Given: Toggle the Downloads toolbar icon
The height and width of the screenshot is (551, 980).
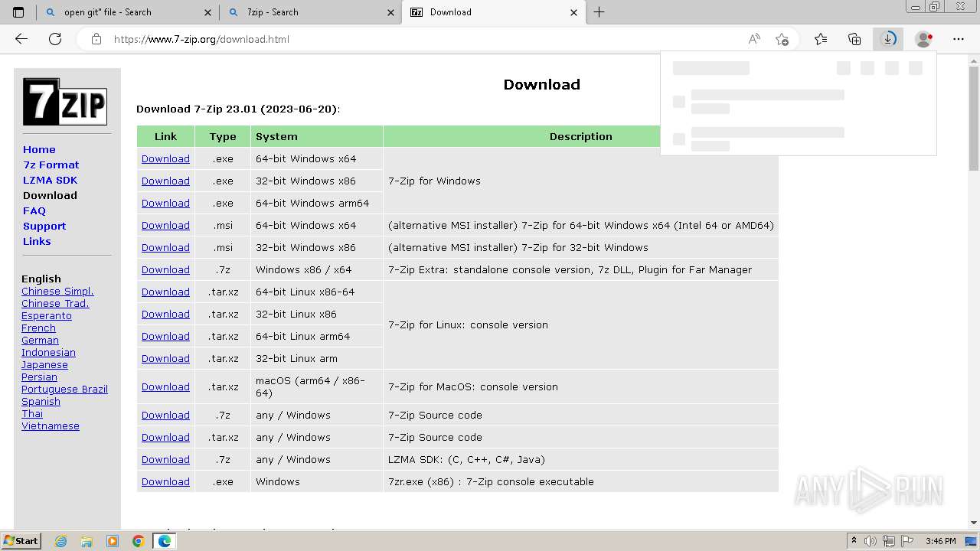Looking at the screenshot, I should (888, 39).
